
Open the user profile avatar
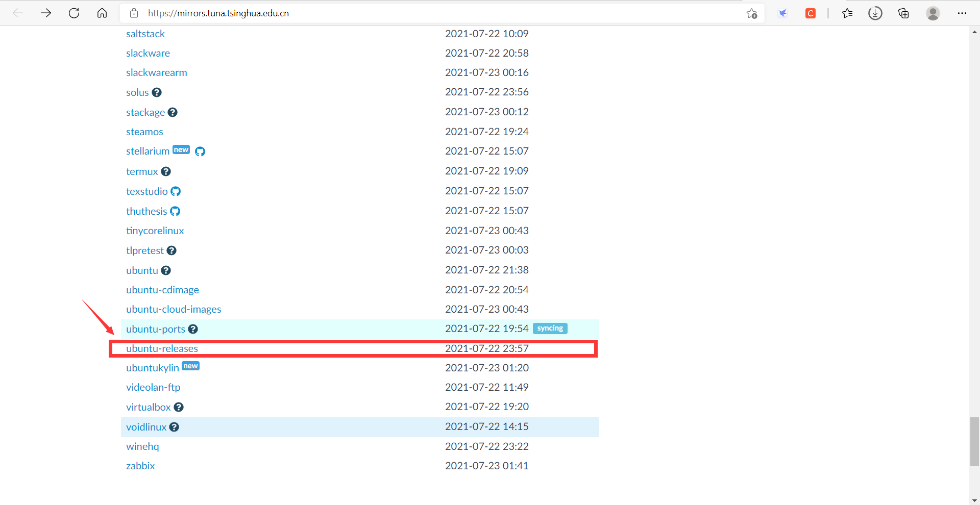point(933,13)
